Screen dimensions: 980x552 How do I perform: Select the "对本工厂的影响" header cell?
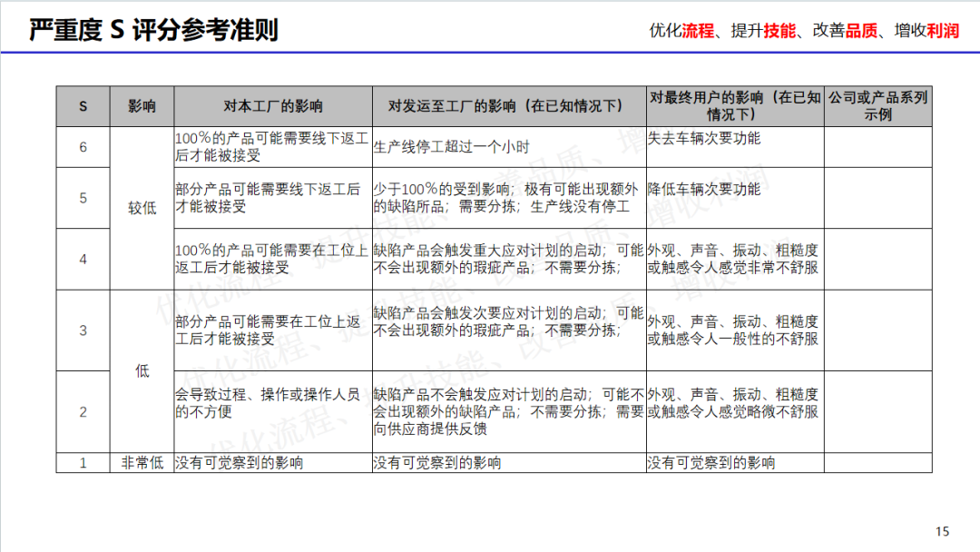(272, 106)
